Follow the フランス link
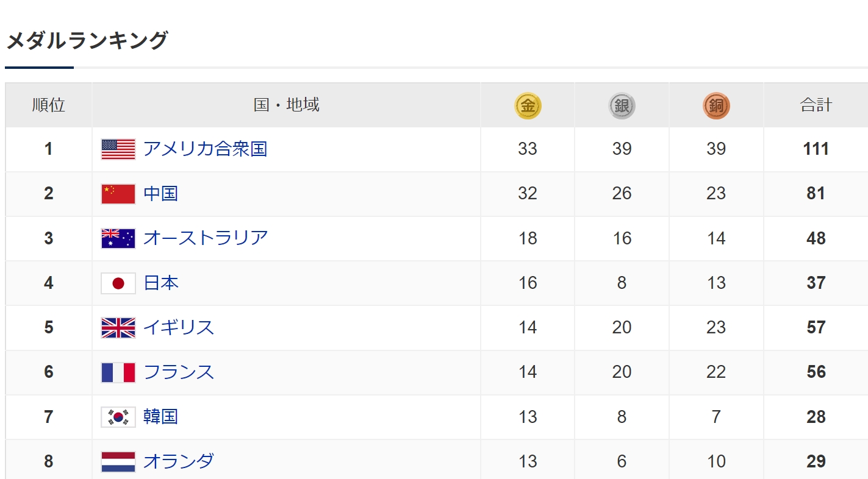Screen dimensions: 868x479 [179, 372]
